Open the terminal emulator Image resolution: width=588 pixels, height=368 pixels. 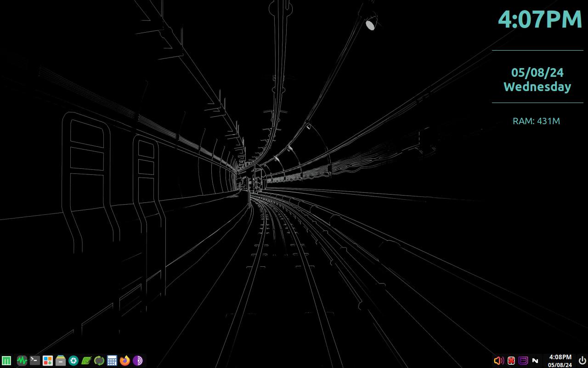pos(35,361)
